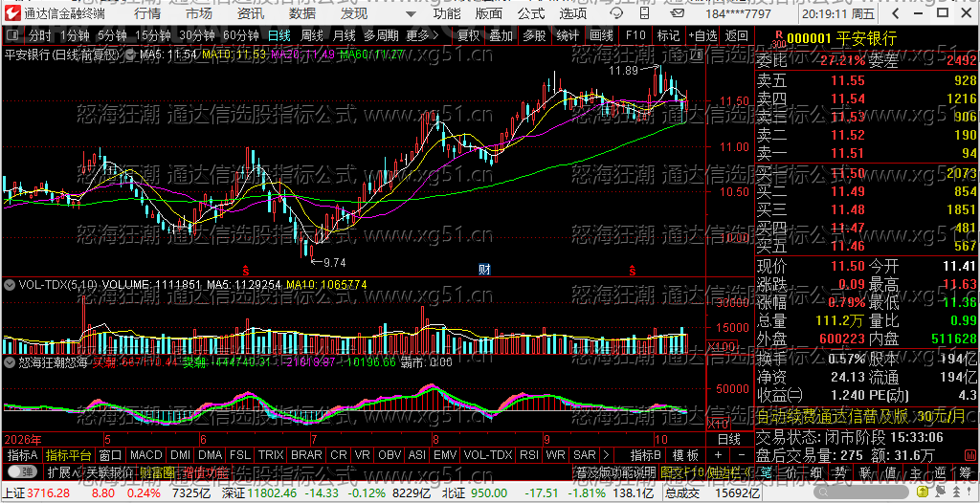
Task: Click the plus zoom-in chart button
Action: 718,455
